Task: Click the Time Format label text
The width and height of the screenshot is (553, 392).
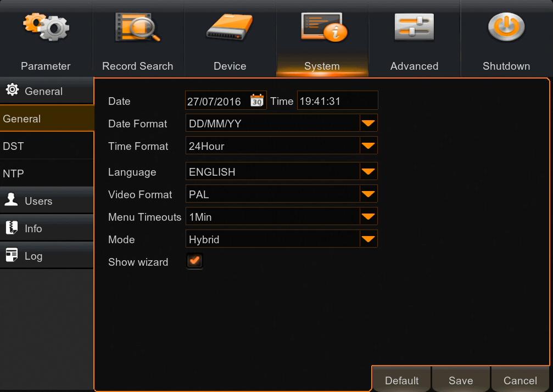Action: point(138,146)
